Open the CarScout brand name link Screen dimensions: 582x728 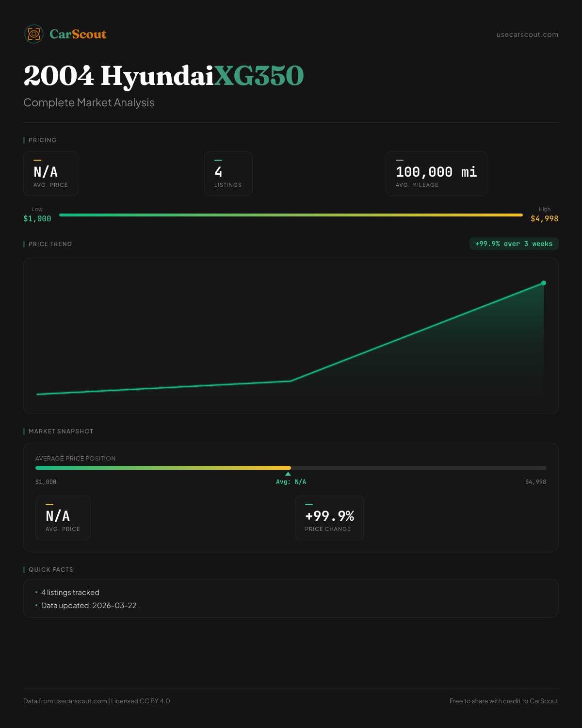pyautogui.click(x=78, y=34)
